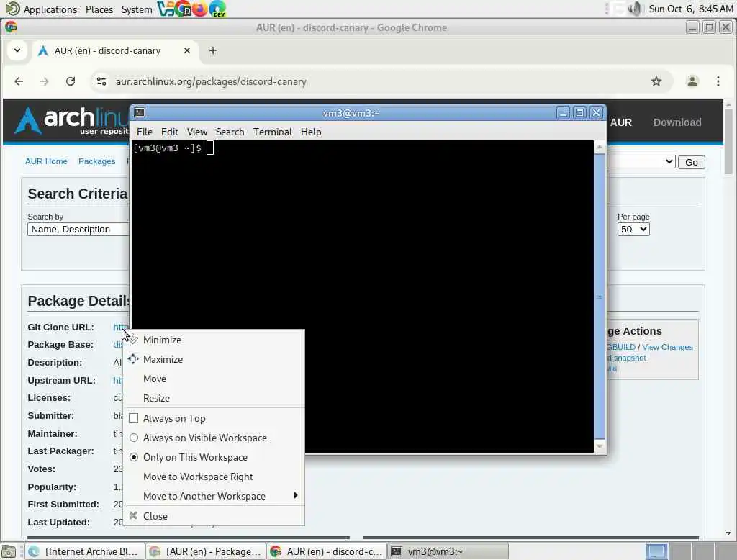Open the Places menu
The width and height of the screenshot is (737, 560).
click(x=99, y=9)
